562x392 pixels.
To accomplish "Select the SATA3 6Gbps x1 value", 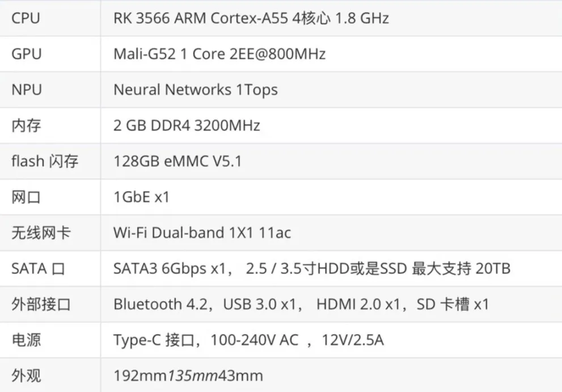I will coord(170,268).
